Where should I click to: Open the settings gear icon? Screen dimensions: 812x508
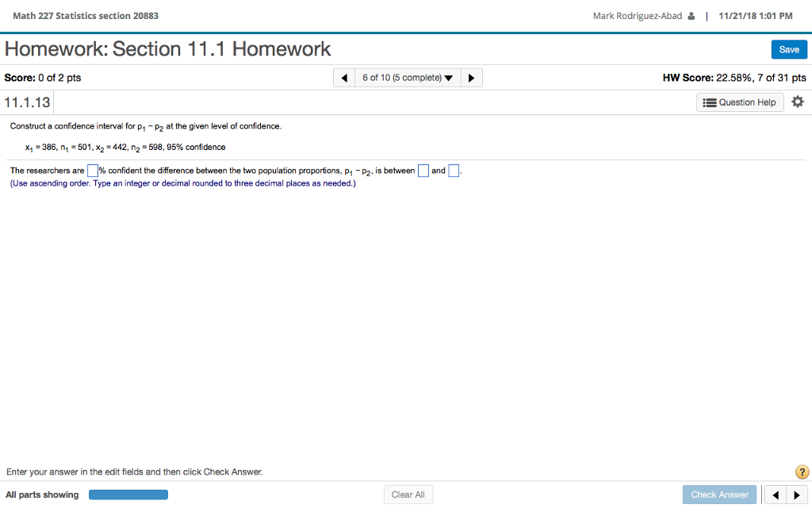tap(798, 101)
